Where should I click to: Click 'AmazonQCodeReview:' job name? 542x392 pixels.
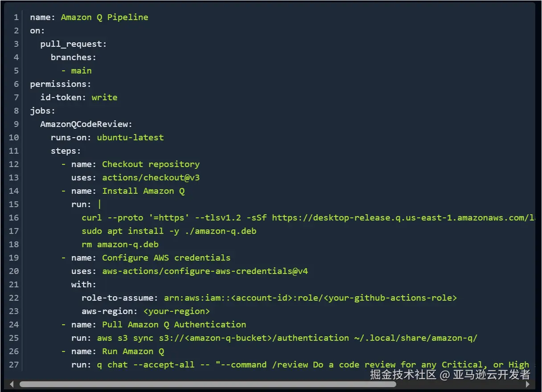click(86, 124)
